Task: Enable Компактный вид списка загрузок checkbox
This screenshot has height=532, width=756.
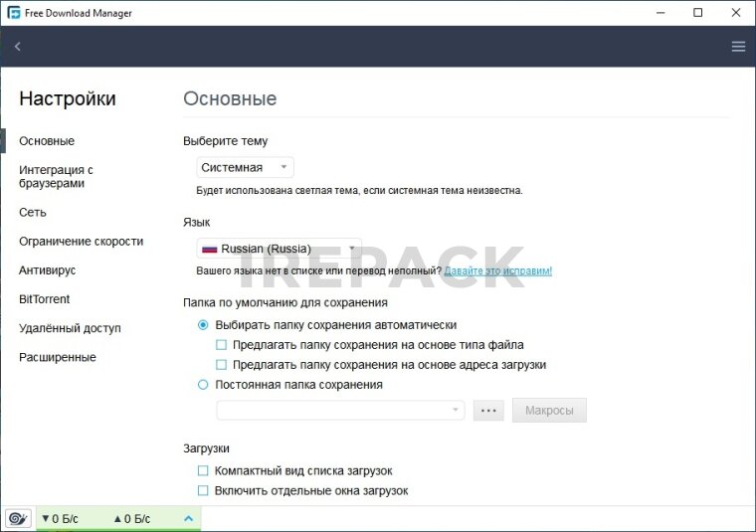Action: point(203,470)
